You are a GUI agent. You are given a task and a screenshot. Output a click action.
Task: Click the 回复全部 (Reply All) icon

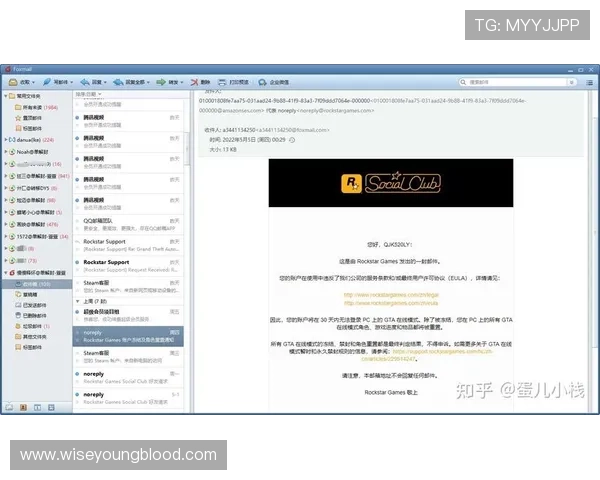(129, 82)
